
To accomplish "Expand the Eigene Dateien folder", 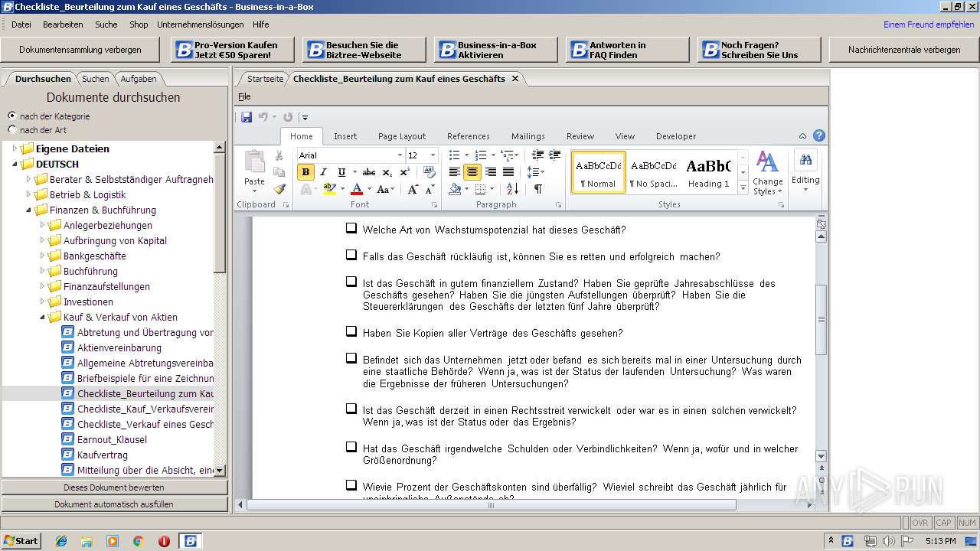I will tap(15, 148).
